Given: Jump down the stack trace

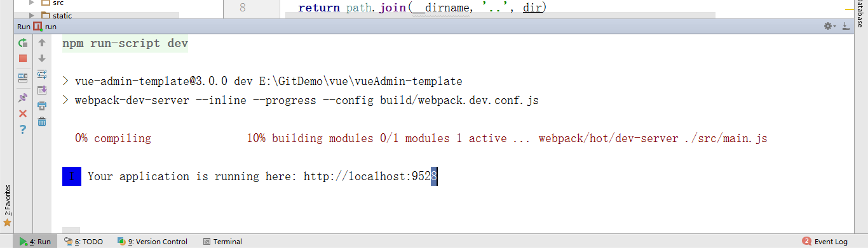Looking at the screenshot, I should pos(42,58).
